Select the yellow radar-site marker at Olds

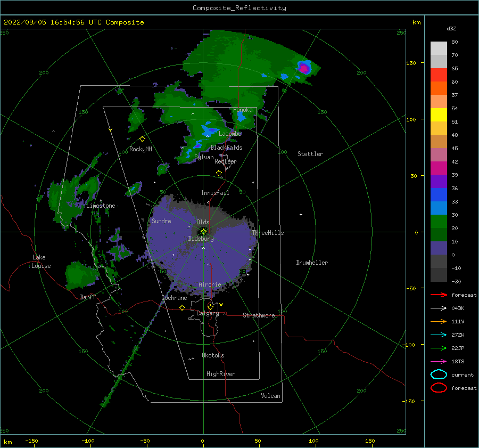pos(203,232)
